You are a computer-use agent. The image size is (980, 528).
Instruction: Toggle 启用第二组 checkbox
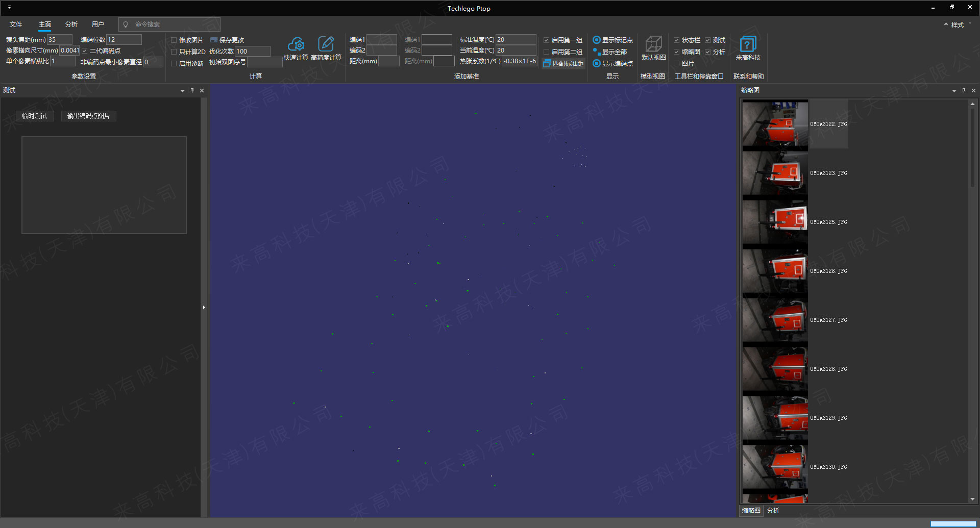click(x=546, y=52)
